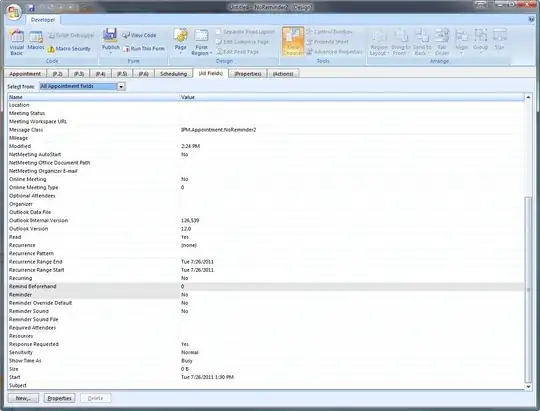Switch to the (P.5) form tab

122,74
